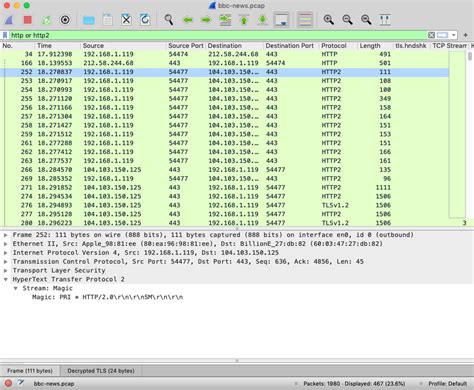Select packet 166 from 212.58.244.68
This screenshot has width=474, height=390.
[x=224, y=63]
